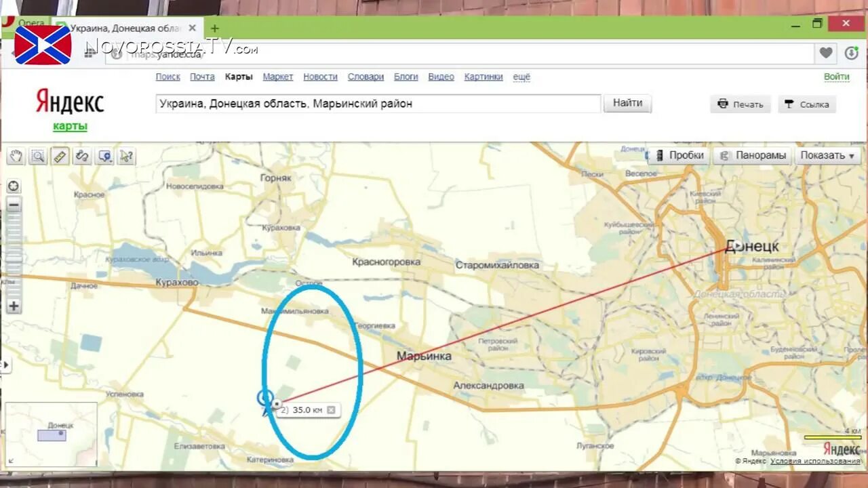
Task: Click the locate me circle button
Action: click(14, 186)
